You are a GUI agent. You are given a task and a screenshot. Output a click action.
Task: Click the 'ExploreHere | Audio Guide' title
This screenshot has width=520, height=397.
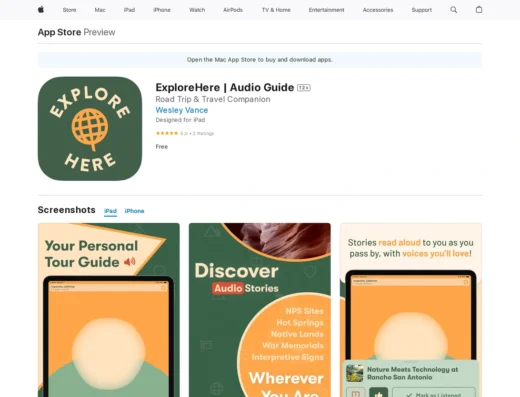225,87
